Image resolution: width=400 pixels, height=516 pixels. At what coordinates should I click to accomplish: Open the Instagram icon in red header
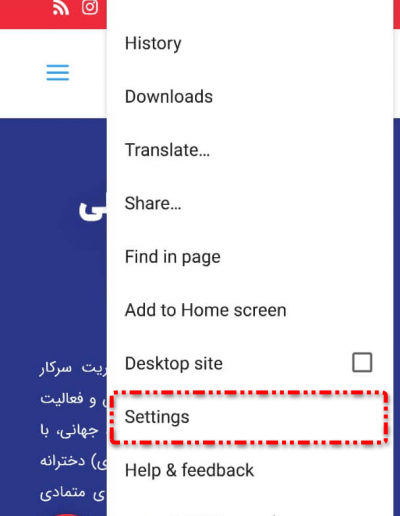[90, 7]
